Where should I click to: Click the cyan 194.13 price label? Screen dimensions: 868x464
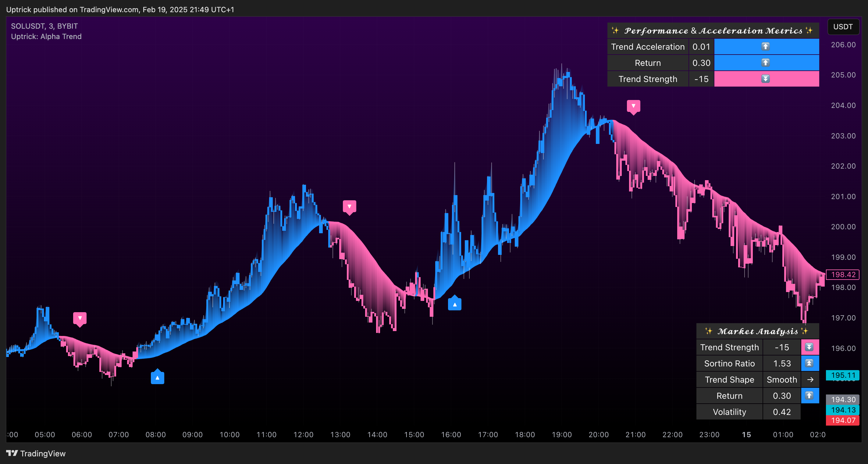tap(843, 410)
